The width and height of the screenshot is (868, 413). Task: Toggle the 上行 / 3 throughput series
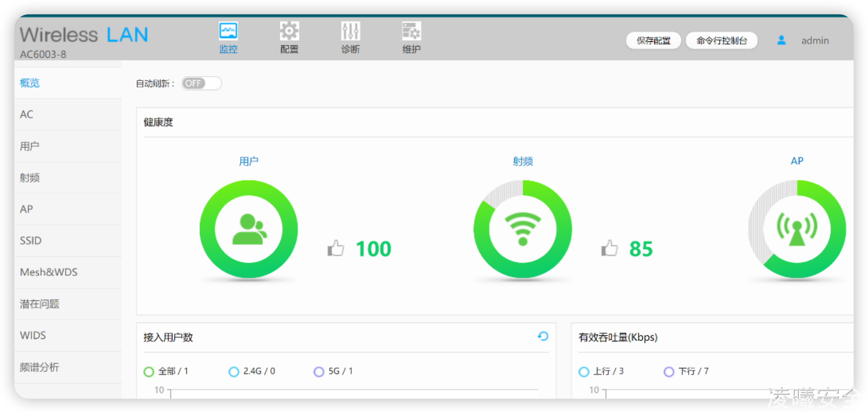tap(584, 372)
